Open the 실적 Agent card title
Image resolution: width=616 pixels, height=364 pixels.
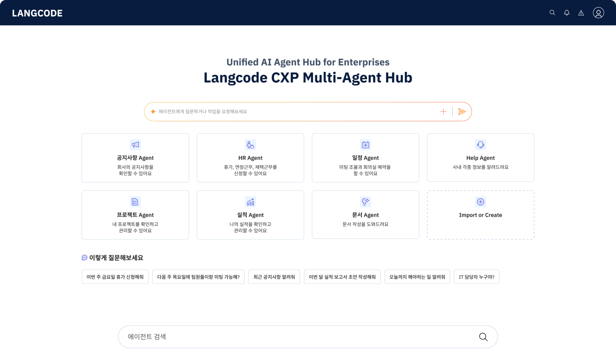pos(250,215)
